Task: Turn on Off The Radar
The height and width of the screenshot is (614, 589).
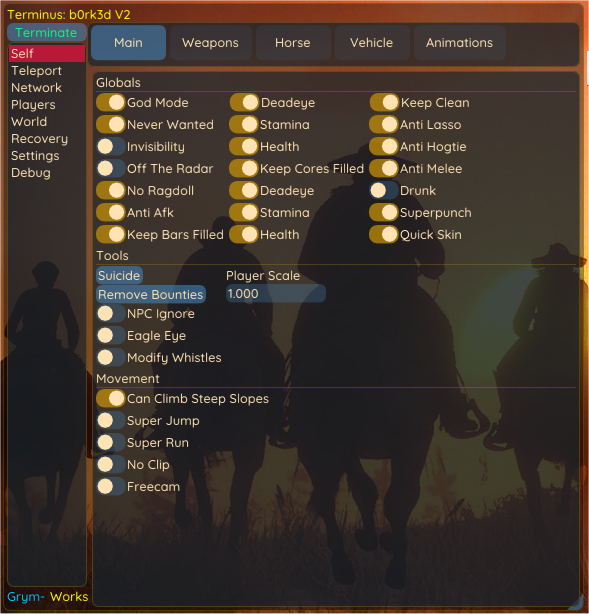Action: [111, 168]
